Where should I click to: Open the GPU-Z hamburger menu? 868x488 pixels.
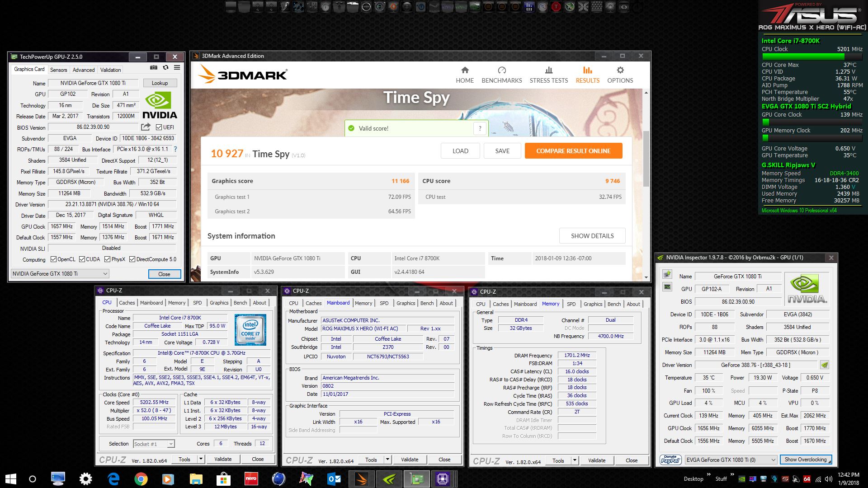pos(177,68)
